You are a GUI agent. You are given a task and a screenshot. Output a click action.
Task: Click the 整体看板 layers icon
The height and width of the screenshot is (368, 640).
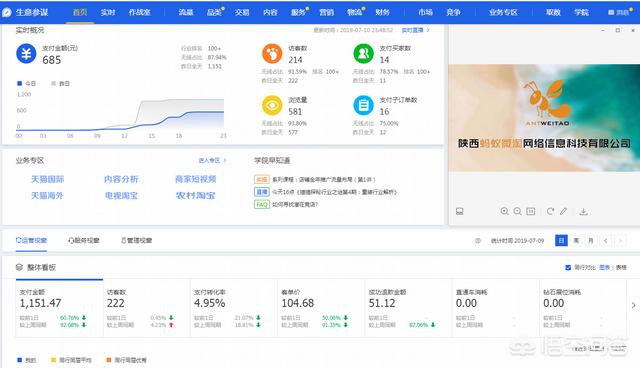tap(19, 267)
